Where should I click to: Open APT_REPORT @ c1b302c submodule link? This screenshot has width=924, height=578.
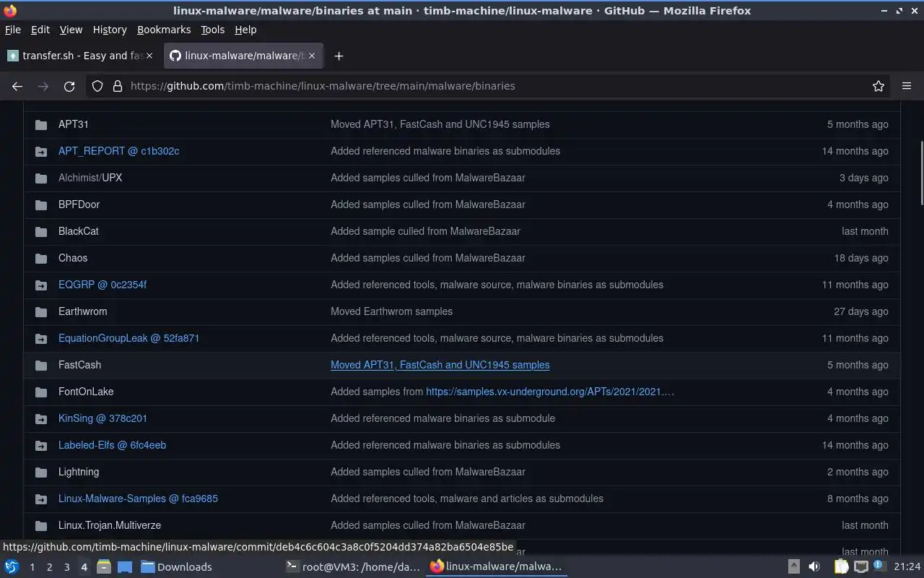pyautogui.click(x=118, y=151)
